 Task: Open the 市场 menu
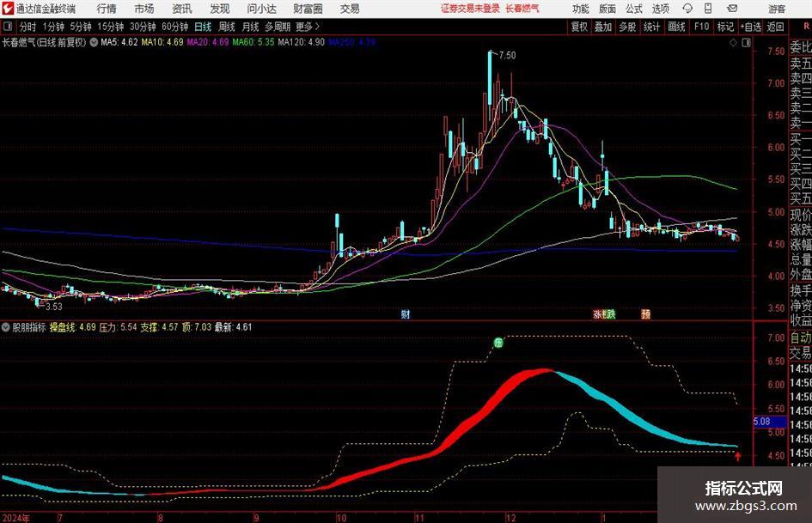pyautogui.click(x=144, y=9)
